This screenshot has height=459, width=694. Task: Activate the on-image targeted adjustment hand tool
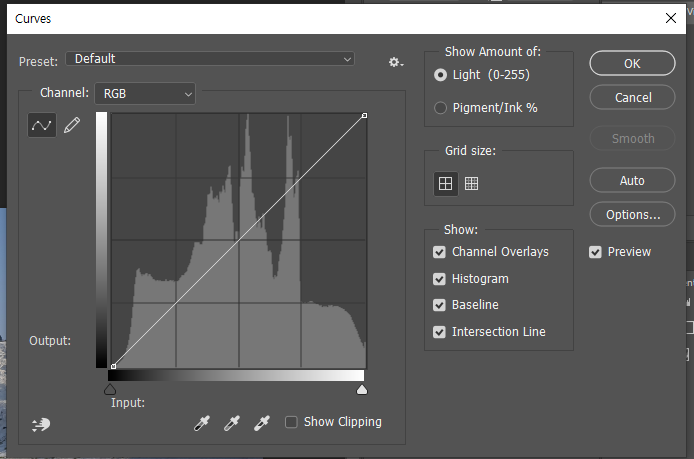point(41,424)
